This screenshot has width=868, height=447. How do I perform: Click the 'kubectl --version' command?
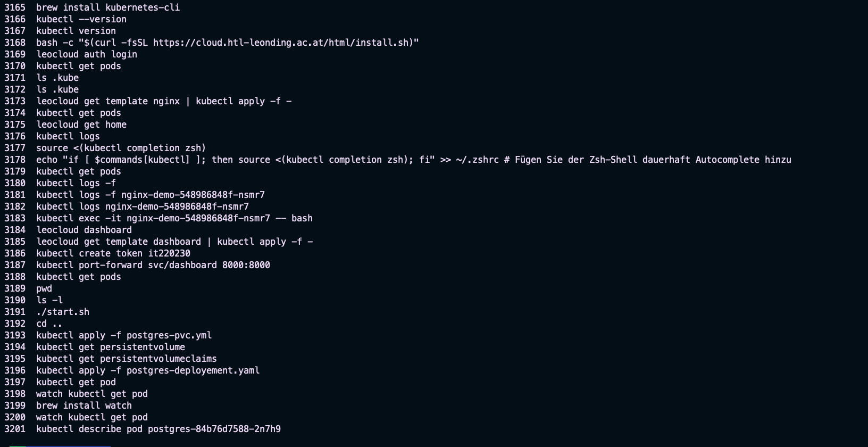(x=81, y=19)
